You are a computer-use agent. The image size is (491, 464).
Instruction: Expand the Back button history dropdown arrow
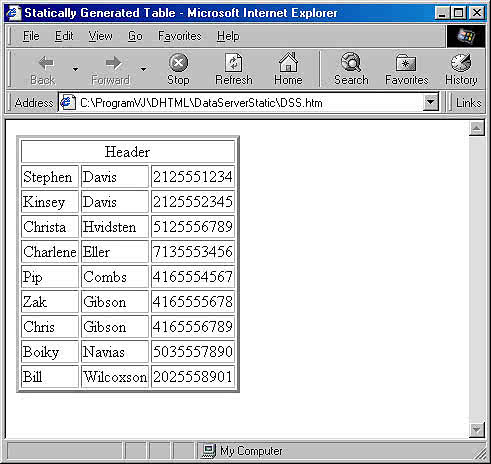(x=75, y=69)
